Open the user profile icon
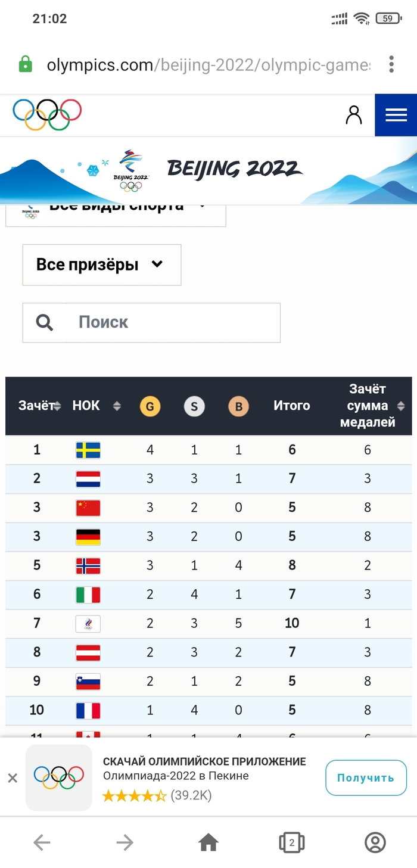417x868 pixels. click(354, 115)
